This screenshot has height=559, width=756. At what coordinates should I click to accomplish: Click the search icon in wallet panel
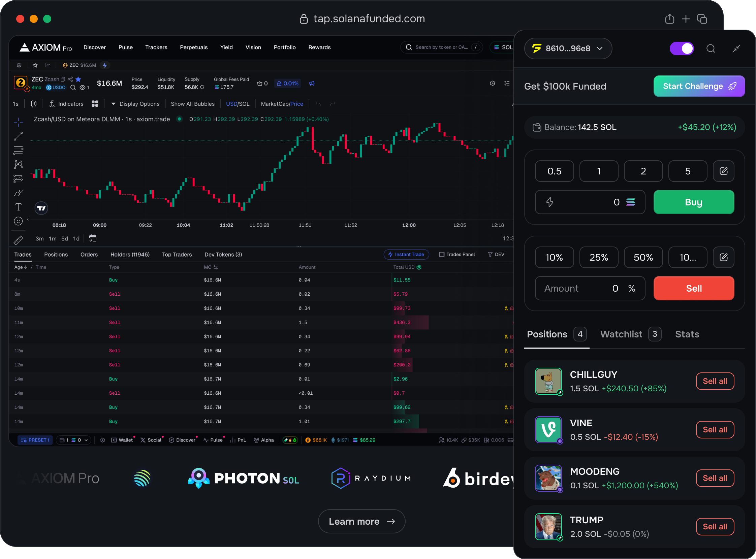coord(710,49)
